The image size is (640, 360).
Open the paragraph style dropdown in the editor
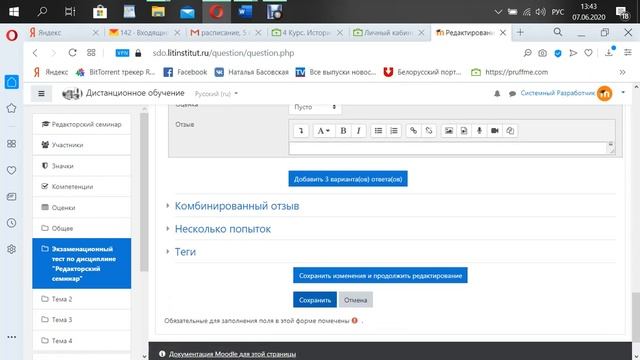323,131
